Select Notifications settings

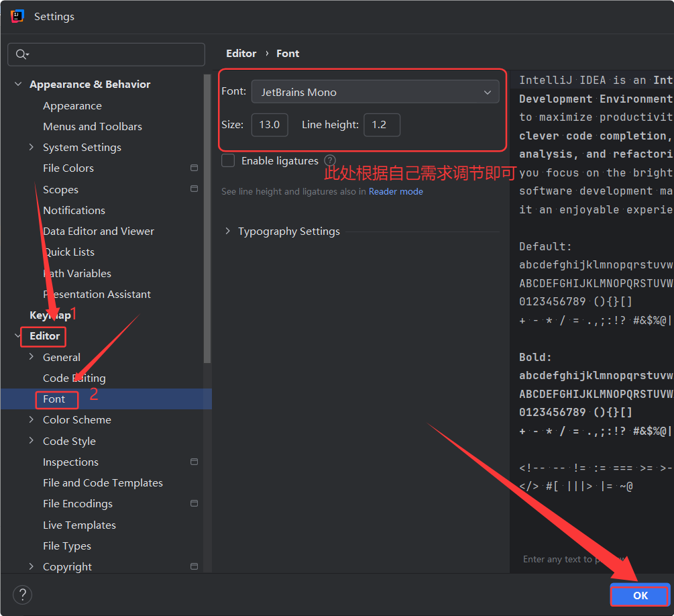click(74, 210)
